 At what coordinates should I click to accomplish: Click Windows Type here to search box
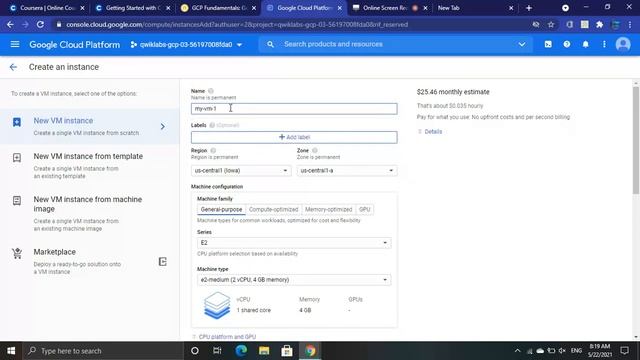click(x=103, y=351)
